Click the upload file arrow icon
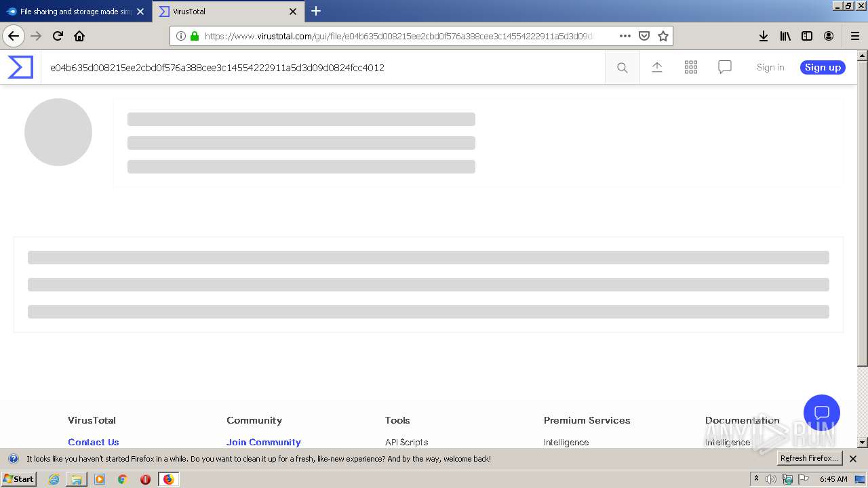This screenshot has width=868, height=488. [656, 67]
